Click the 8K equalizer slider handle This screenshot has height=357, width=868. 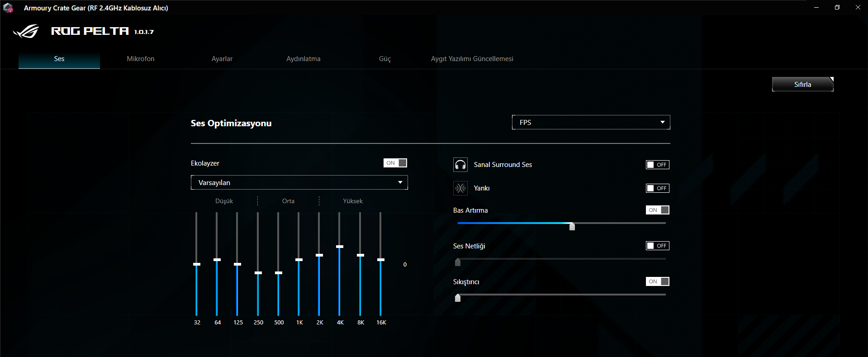360,255
